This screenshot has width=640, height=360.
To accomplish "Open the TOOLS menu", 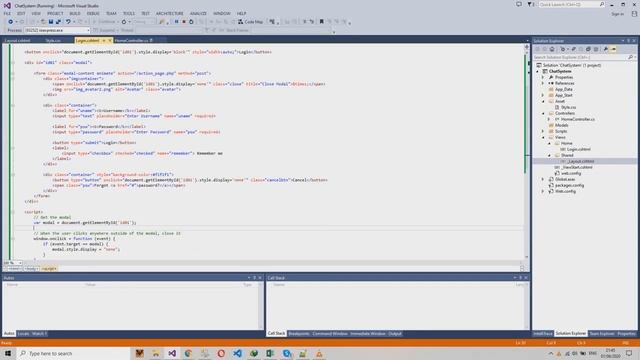I will [129, 13].
